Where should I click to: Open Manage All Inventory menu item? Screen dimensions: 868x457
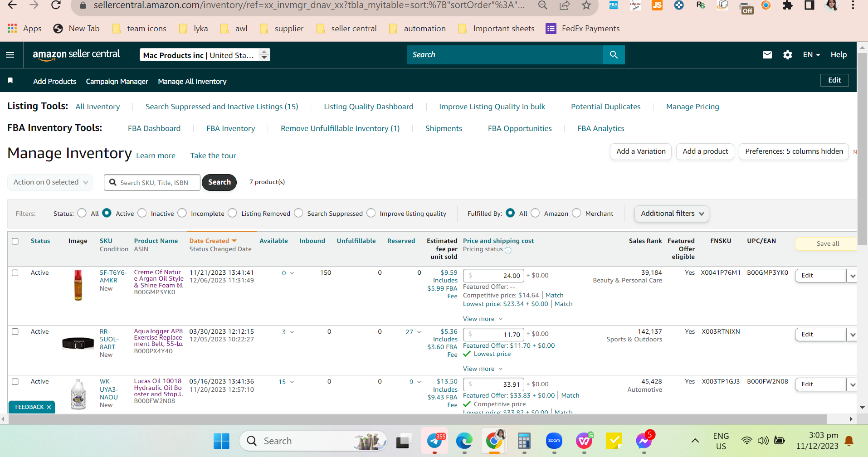coord(192,82)
